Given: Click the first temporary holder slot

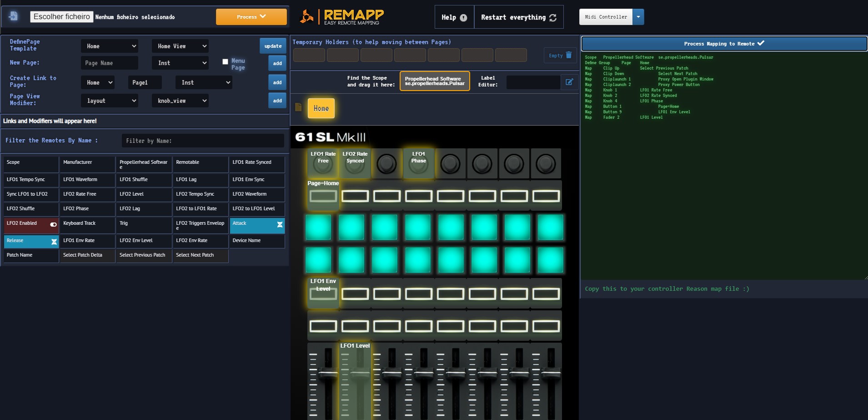Looking at the screenshot, I should pos(309,55).
